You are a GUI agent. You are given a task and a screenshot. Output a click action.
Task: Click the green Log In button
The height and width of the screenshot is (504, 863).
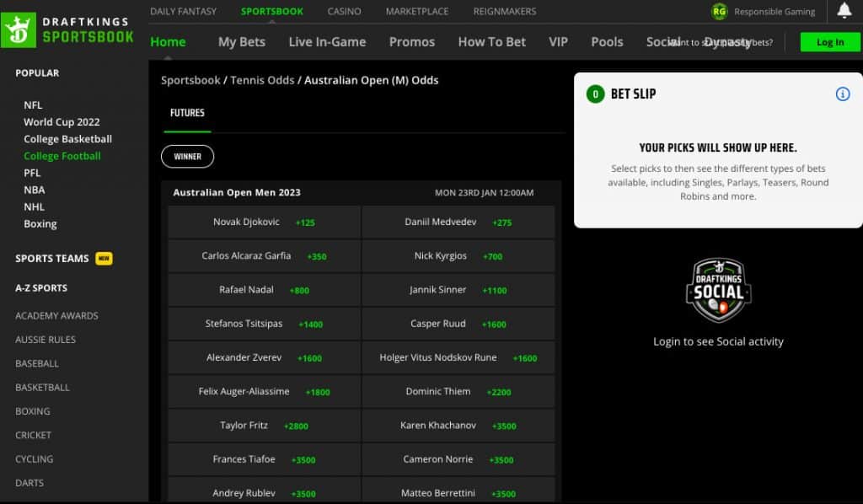(x=830, y=42)
